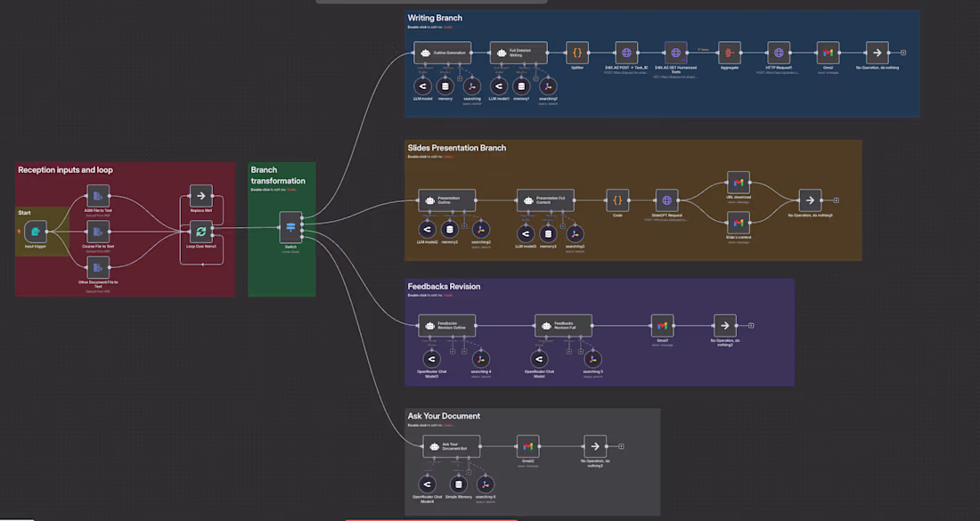Open the Gmail node in Writing Branch
Viewport: 980px width, 521px height.
(x=829, y=53)
